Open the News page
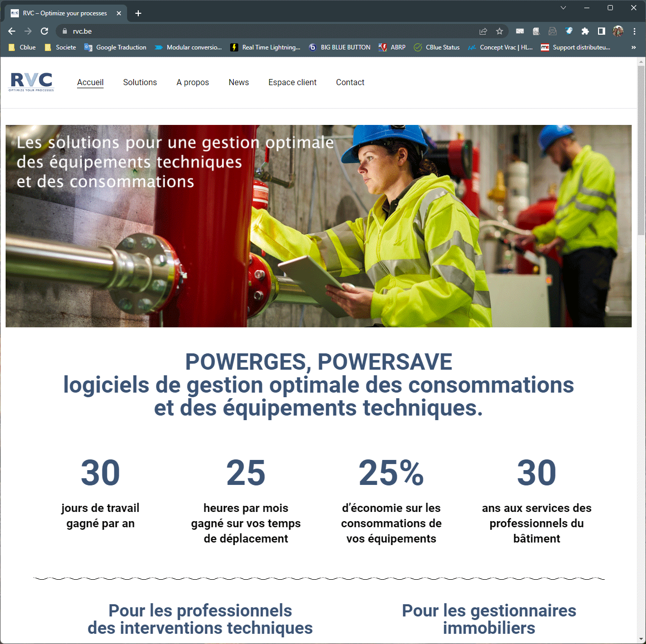646x644 pixels. click(x=239, y=83)
